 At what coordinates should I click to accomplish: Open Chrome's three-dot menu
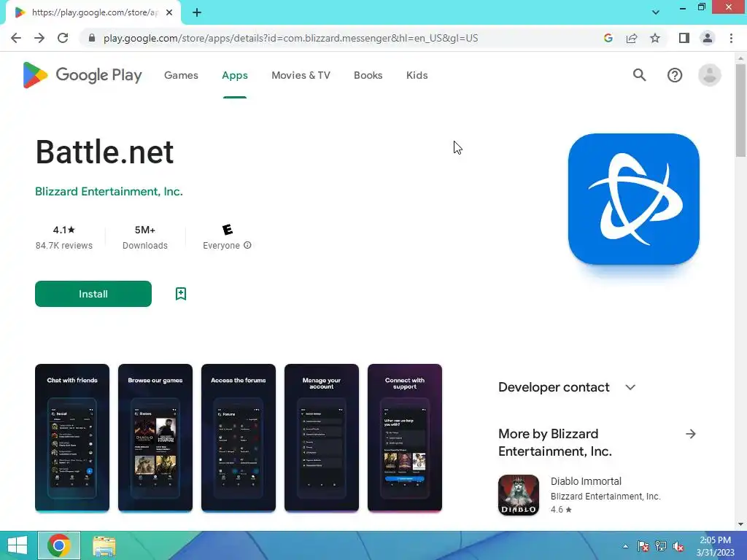coord(731,38)
